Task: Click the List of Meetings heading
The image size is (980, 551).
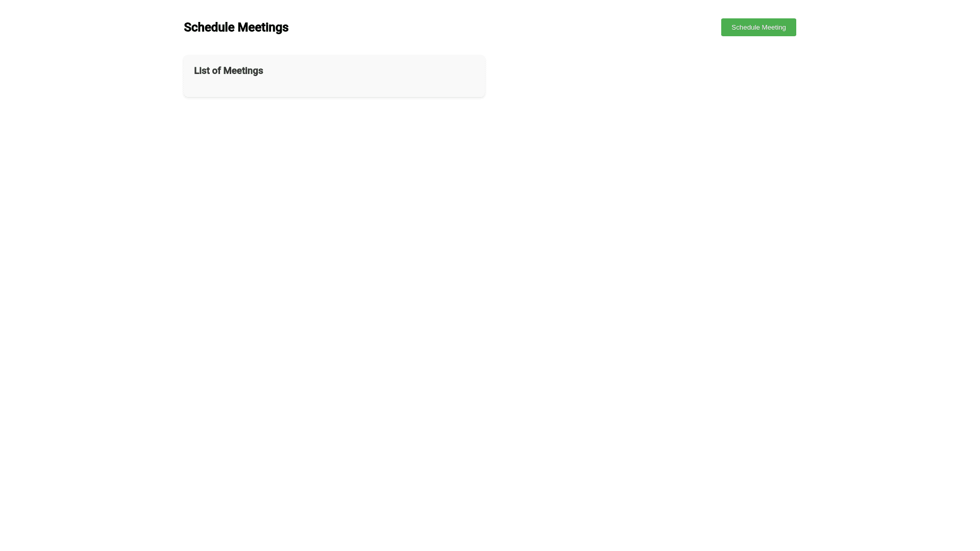Action: (228, 70)
